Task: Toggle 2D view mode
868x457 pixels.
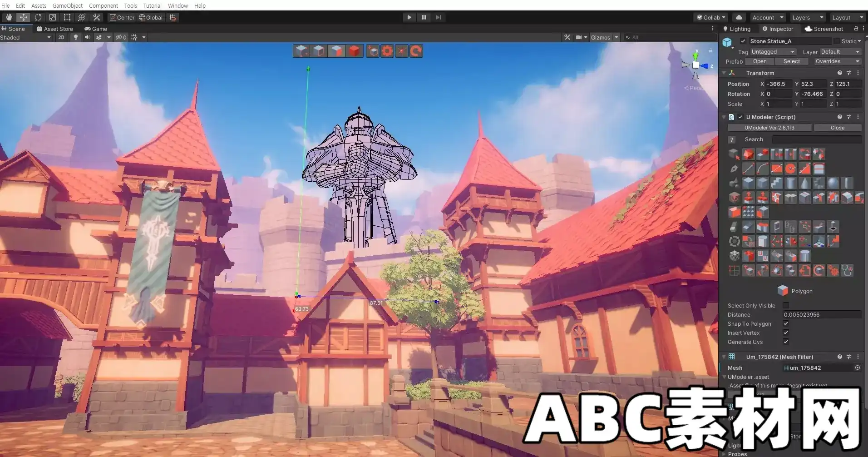Action: (x=61, y=37)
